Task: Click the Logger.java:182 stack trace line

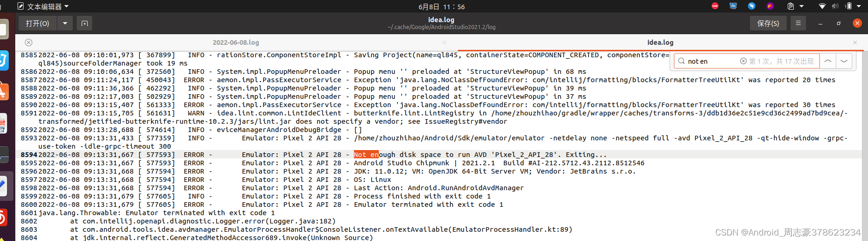Action: click(x=203, y=221)
